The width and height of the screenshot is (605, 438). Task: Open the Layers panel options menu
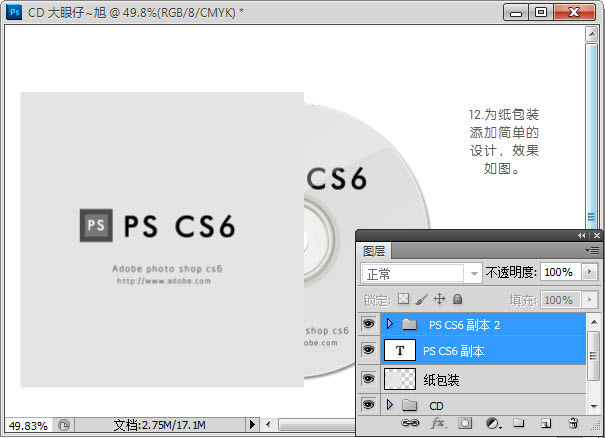(x=593, y=249)
